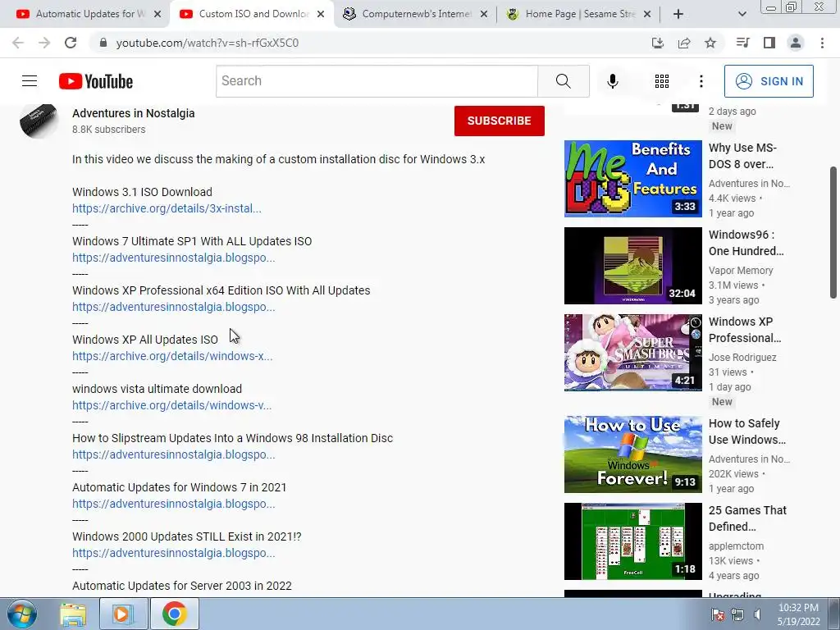Screen dimensions: 840x630
Task: Switch to Home Page Sesame Street tab
Action: click(577, 14)
